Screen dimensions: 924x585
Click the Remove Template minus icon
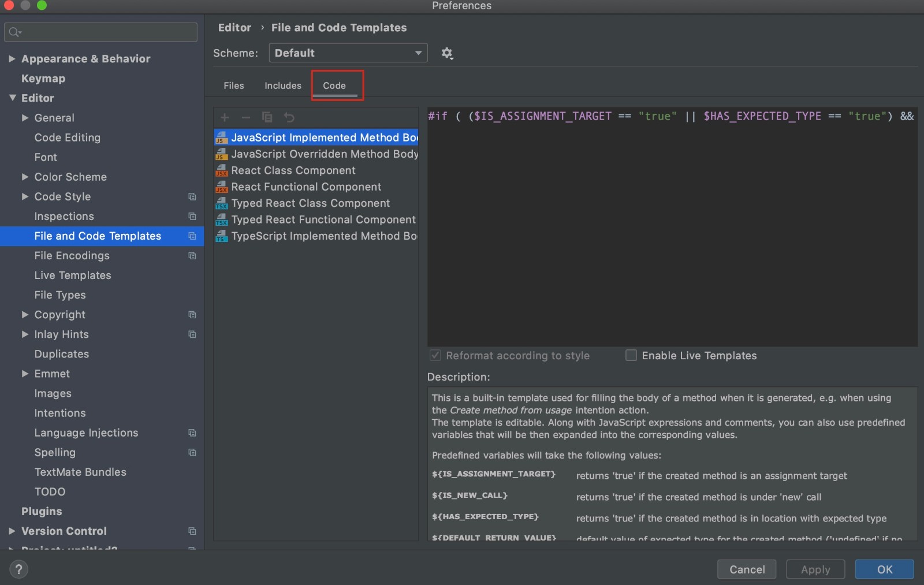pos(246,117)
